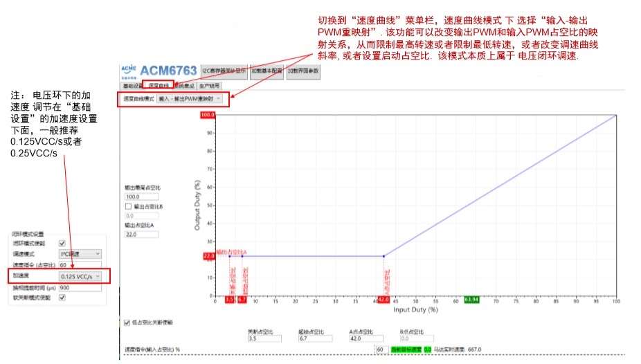Screen dimensions: 641x364
Task: Open the 加速度 0.125 VCC/s dropdown
Action: click(80, 276)
